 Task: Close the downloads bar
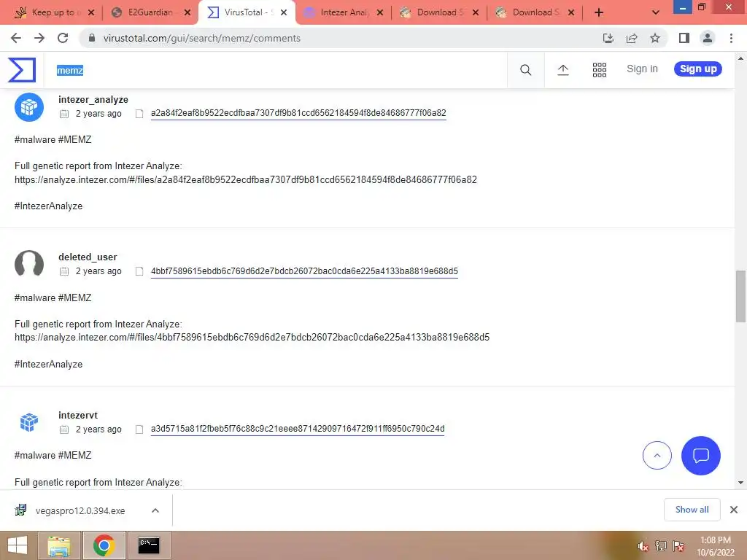[734, 510]
